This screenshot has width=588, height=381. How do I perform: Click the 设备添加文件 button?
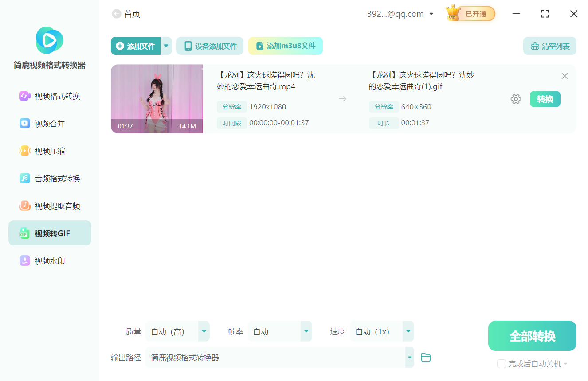[x=210, y=46]
